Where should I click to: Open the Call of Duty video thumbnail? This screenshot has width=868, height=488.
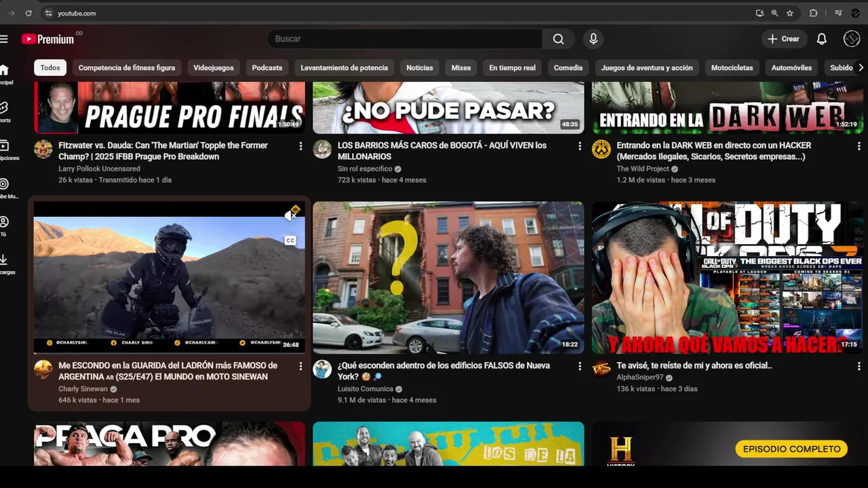coord(728,278)
